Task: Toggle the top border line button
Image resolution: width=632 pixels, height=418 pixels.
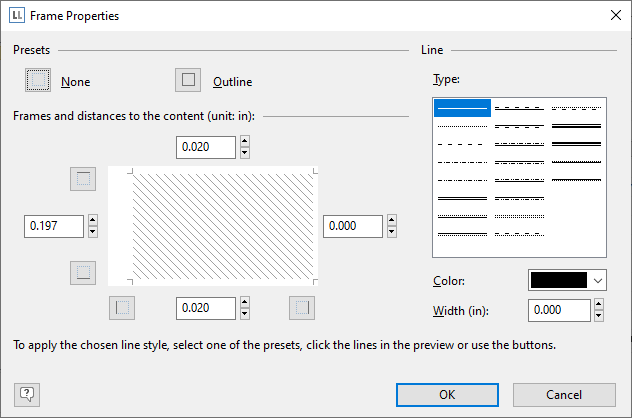Action: (83, 179)
